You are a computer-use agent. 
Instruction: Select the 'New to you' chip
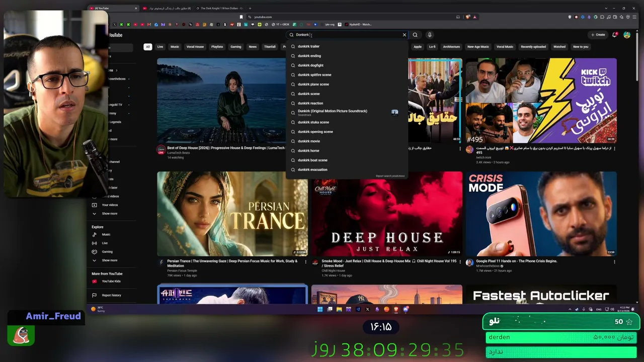click(581, 47)
